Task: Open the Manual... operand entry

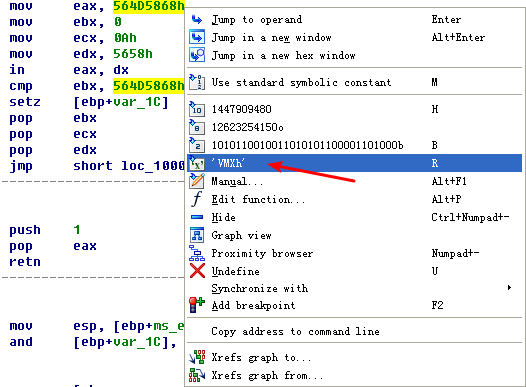Action: [x=355, y=181]
